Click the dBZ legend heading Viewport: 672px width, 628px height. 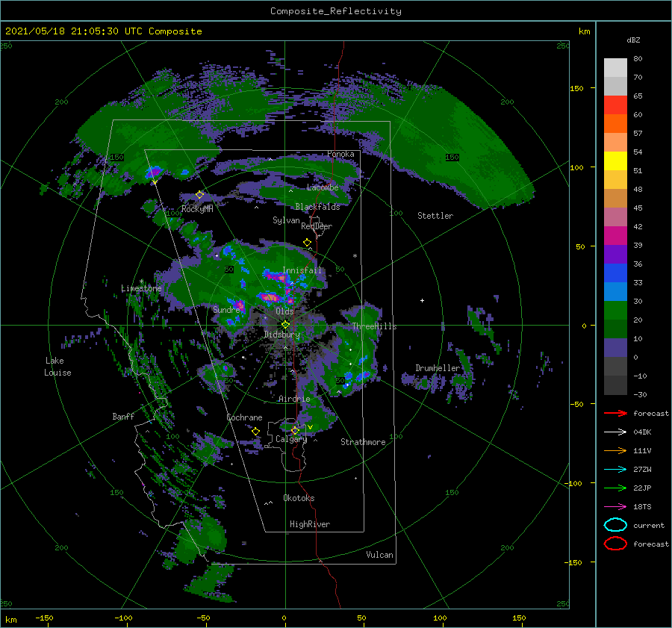pos(633,40)
